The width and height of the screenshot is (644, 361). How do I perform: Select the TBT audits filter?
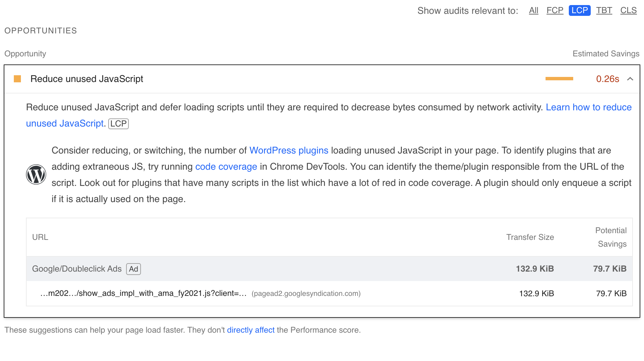pos(604,10)
